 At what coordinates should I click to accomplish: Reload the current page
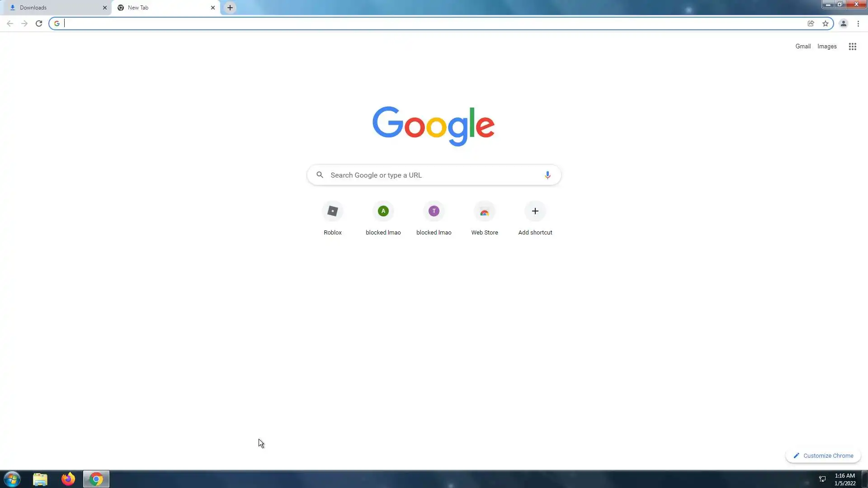[x=39, y=23]
